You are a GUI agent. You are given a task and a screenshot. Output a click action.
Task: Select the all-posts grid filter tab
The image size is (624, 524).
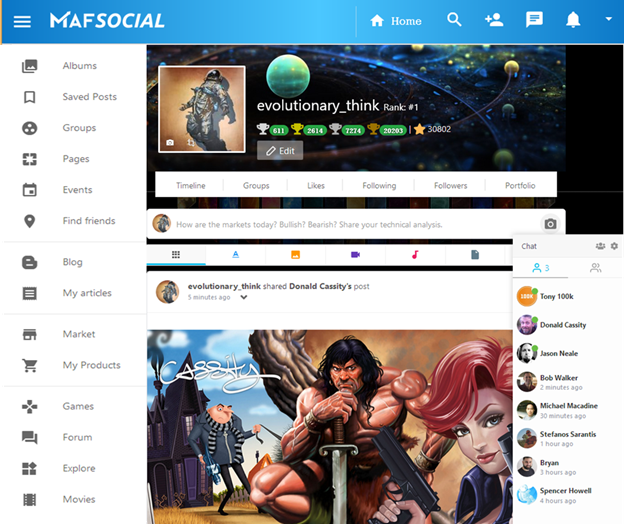(176, 255)
